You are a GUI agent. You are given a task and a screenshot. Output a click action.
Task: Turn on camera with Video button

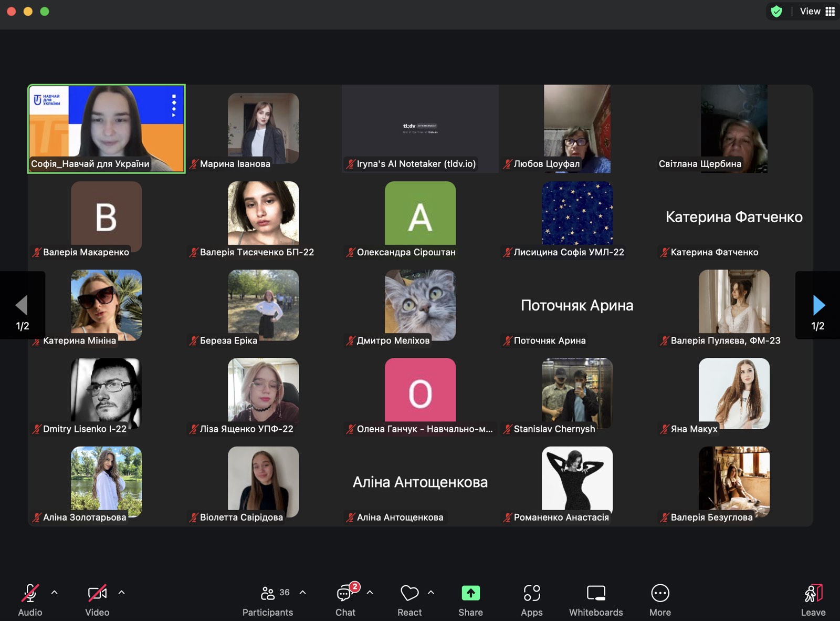(97, 594)
